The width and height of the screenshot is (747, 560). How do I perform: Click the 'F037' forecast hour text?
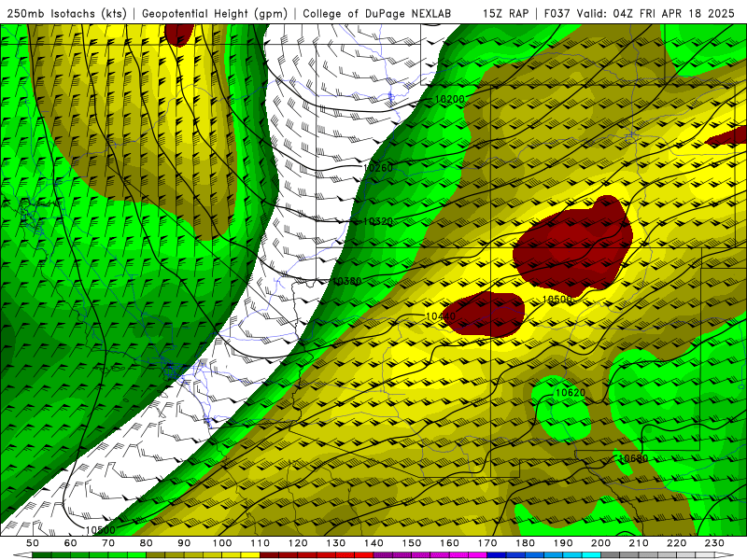tap(557, 14)
